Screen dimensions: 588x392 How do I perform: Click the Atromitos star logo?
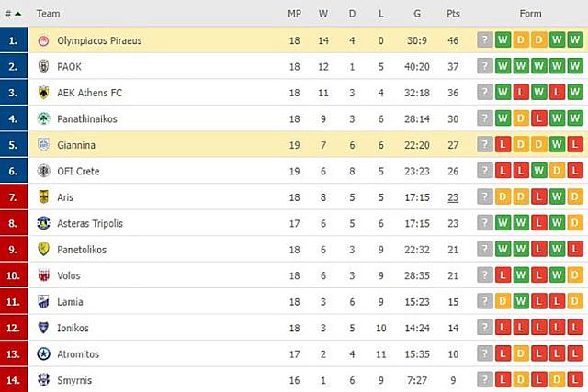coord(43,353)
